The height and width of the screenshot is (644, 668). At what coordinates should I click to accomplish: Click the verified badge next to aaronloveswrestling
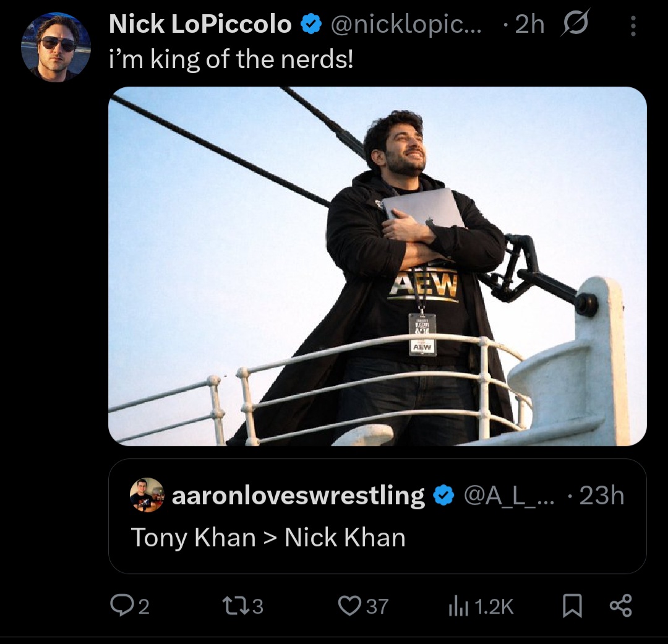click(x=442, y=496)
